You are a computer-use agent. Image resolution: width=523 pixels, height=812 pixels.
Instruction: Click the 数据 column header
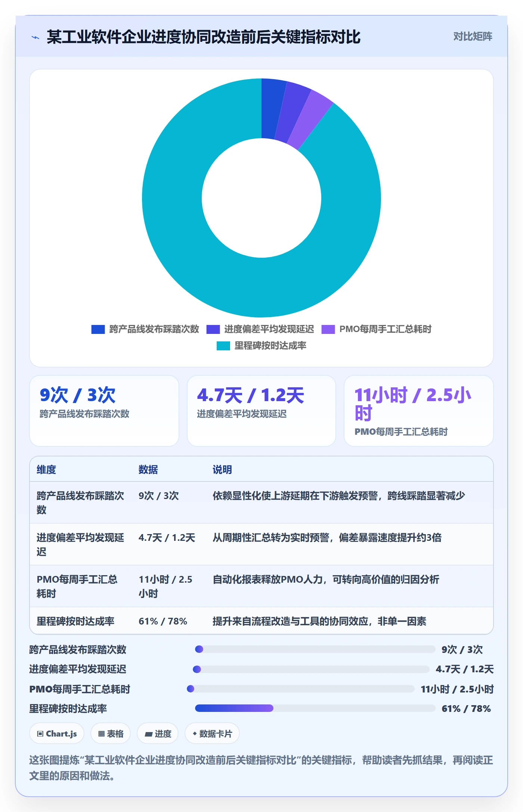(148, 469)
